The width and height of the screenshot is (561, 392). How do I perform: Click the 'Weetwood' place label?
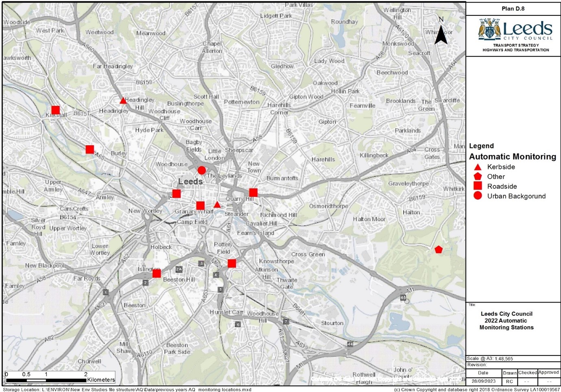click(x=99, y=32)
